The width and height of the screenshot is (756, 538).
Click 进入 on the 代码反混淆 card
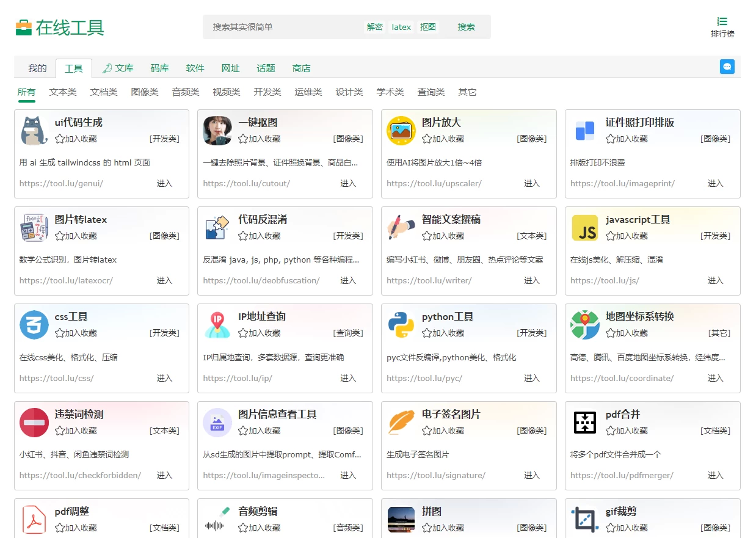(x=347, y=280)
